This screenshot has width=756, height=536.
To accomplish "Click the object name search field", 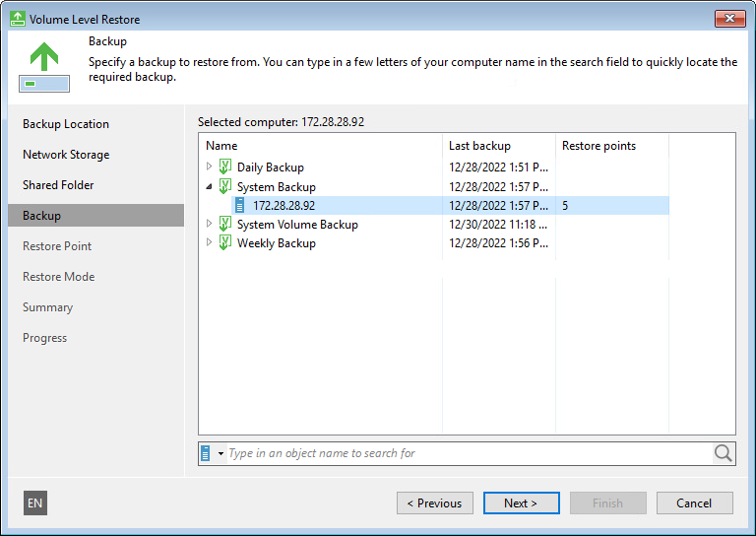I will coord(471,453).
